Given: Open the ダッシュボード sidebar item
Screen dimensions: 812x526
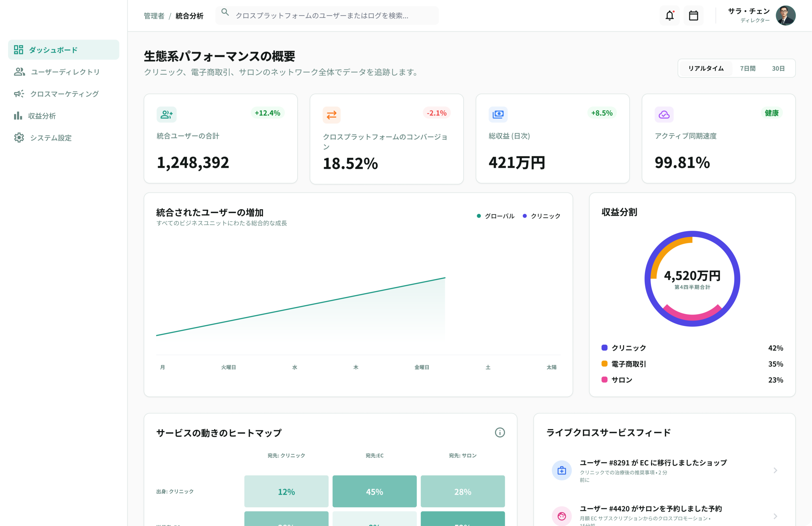Looking at the screenshot, I should pyautogui.click(x=63, y=50).
